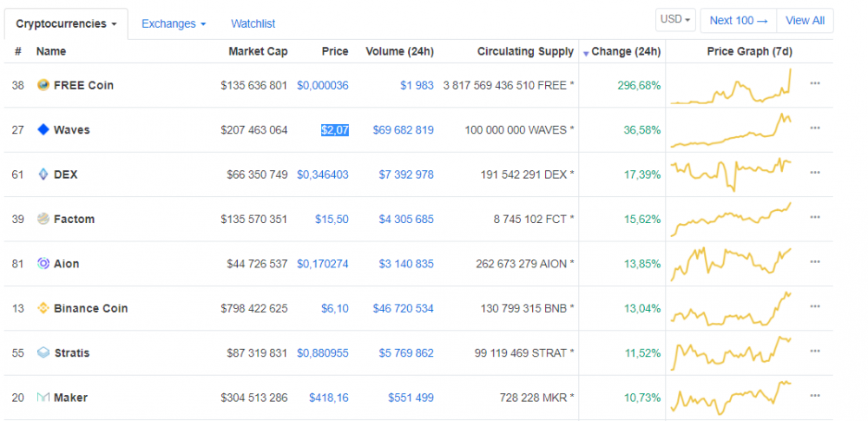
Task: Click the View All button
Action: pyautogui.click(x=805, y=21)
